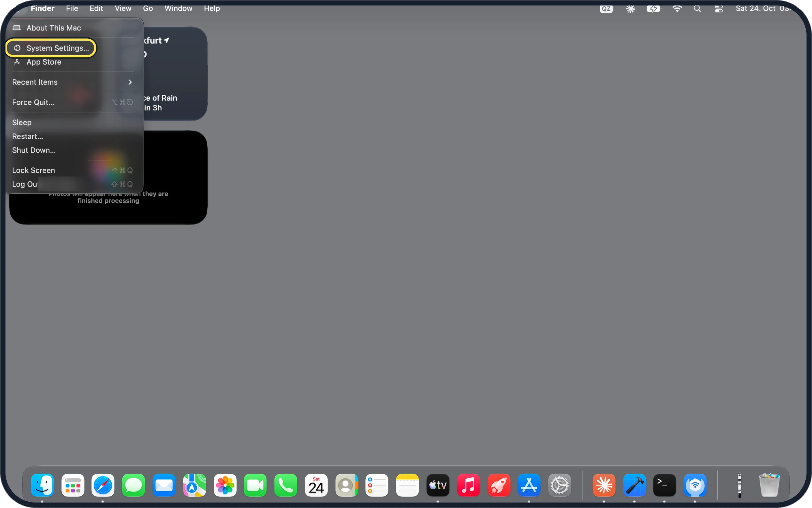Screen dimensions: 812x508
Task: Click the Wi-Fi status menu bar icon
Action: (x=677, y=9)
